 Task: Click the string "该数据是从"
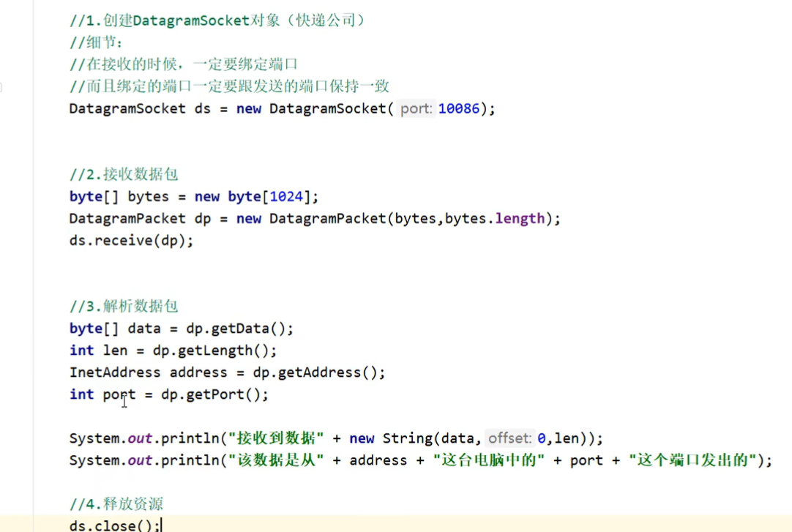276,460
